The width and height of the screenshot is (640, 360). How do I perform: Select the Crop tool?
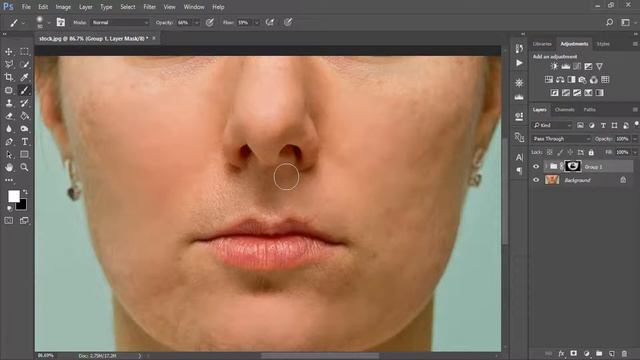pyautogui.click(x=9, y=77)
